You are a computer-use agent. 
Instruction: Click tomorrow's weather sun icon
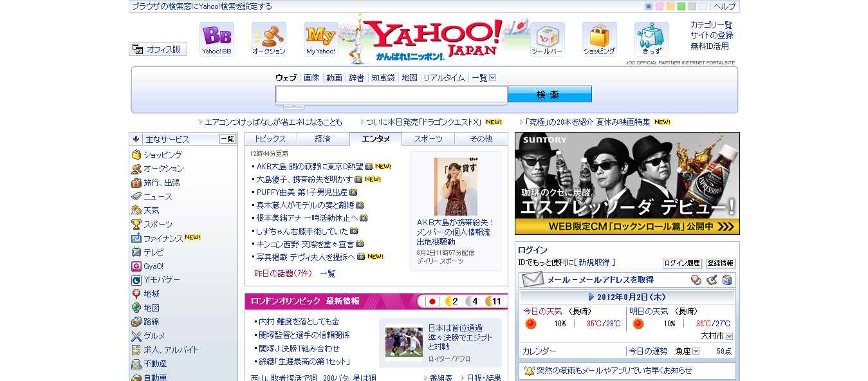click(x=638, y=324)
